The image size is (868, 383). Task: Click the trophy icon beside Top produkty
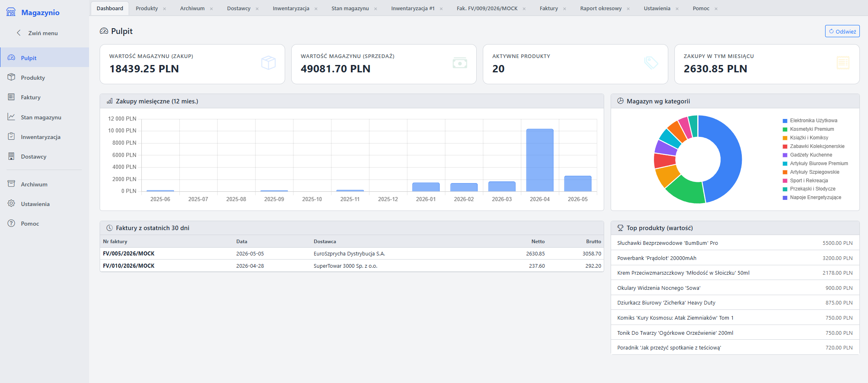point(620,228)
